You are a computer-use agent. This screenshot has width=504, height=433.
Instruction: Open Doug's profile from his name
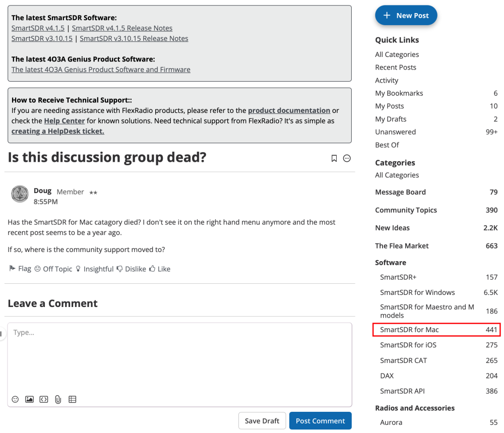click(42, 191)
